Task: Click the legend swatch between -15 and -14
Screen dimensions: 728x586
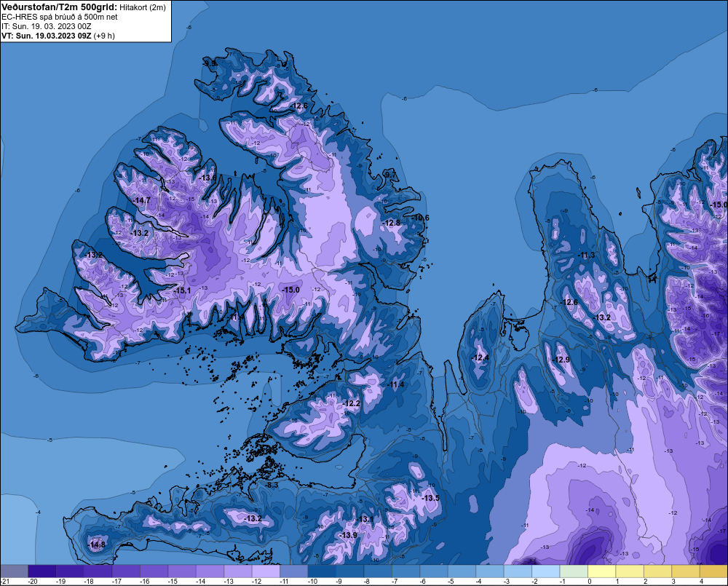Action: pos(182,571)
